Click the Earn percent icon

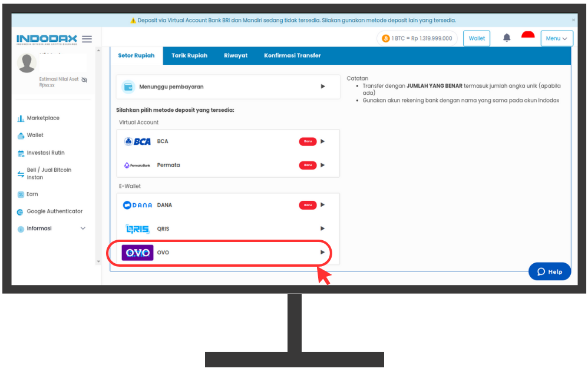point(21,194)
